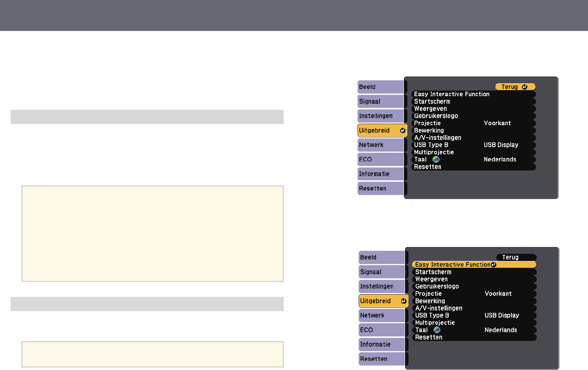The width and height of the screenshot is (588, 370).
Task: Click the enter icon on Terug in upper menu
Action: (524, 87)
